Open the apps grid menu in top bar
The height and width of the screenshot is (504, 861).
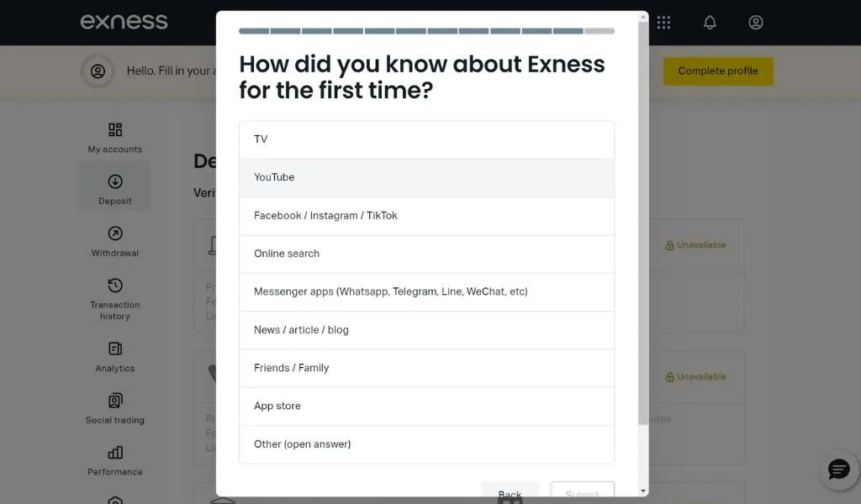tap(663, 23)
